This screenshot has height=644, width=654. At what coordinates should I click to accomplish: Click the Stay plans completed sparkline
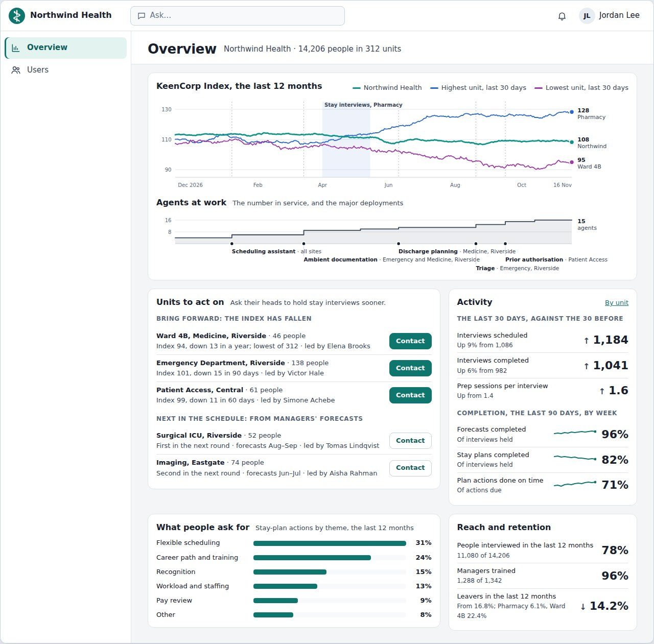(x=575, y=458)
